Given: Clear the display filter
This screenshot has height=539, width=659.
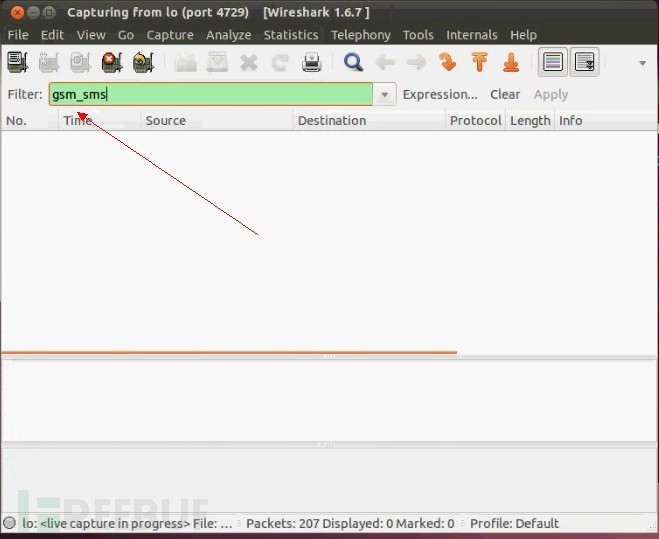Looking at the screenshot, I should pos(505,94).
